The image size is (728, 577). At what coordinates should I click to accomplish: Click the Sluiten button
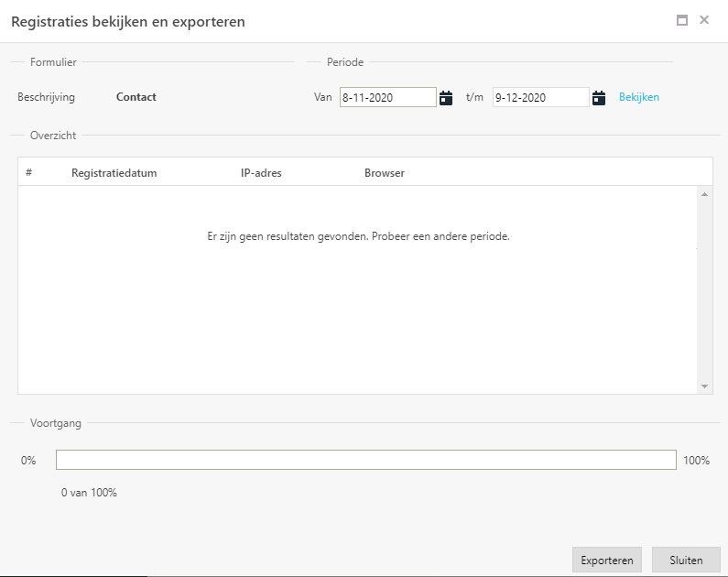(686, 560)
